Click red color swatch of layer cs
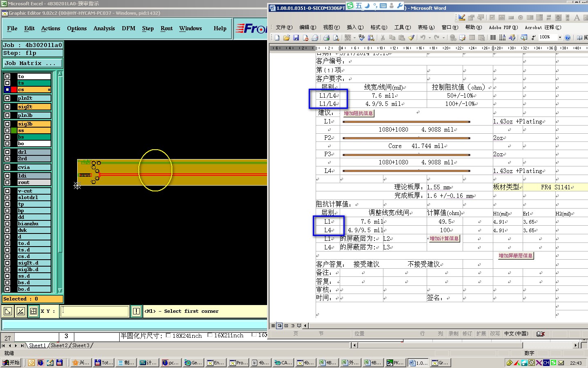Screen dimensions: 588x368 click(x=14, y=90)
